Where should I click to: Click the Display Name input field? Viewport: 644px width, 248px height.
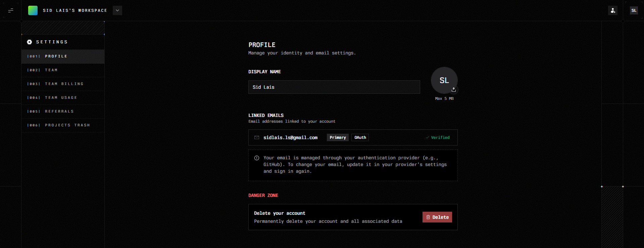point(334,87)
